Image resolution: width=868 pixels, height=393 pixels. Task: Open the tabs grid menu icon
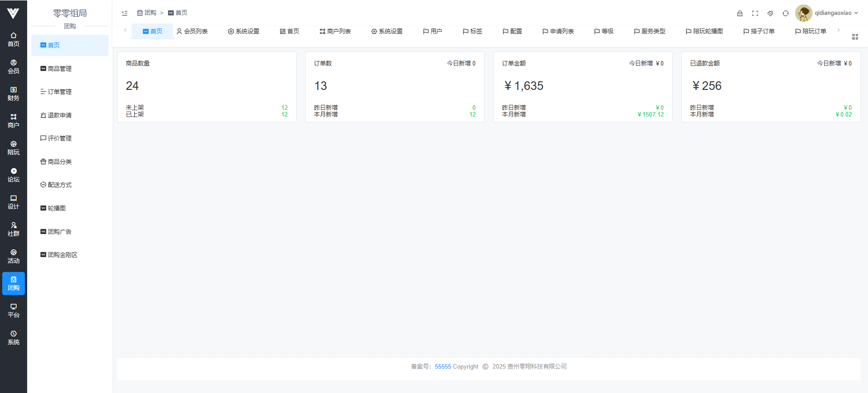[x=855, y=37]
